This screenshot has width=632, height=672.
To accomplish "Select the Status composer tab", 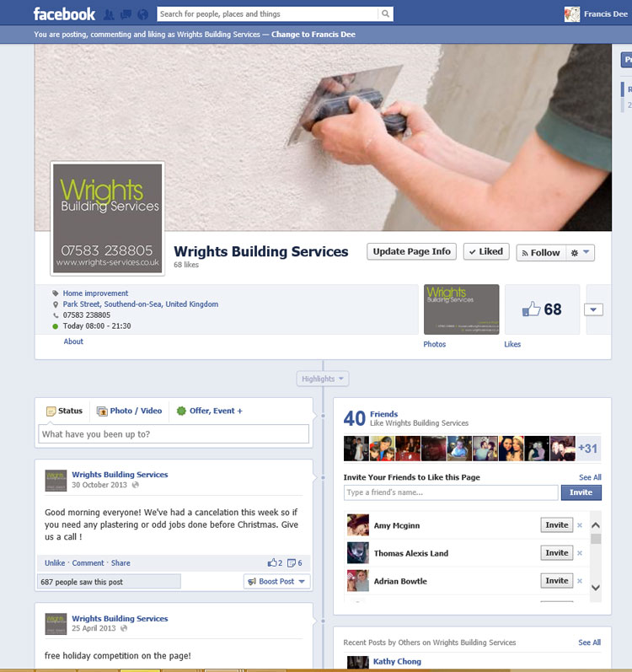I will [x=64, y=411].
